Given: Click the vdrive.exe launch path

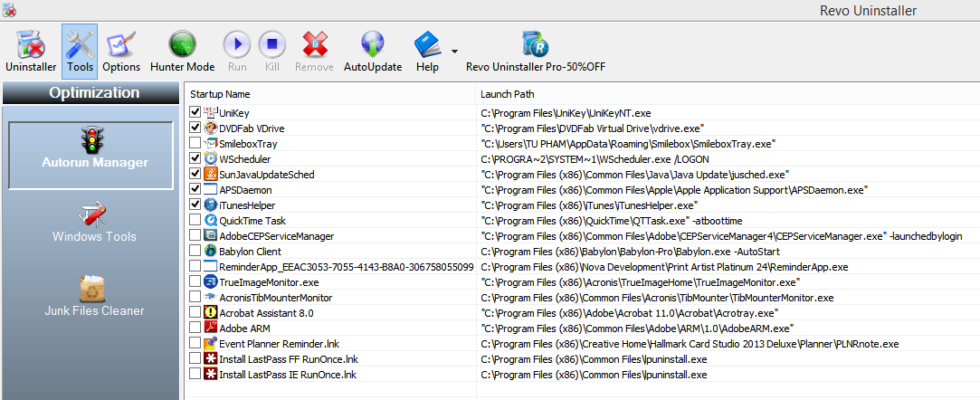Looking at the screenshot, I should 591,129.
